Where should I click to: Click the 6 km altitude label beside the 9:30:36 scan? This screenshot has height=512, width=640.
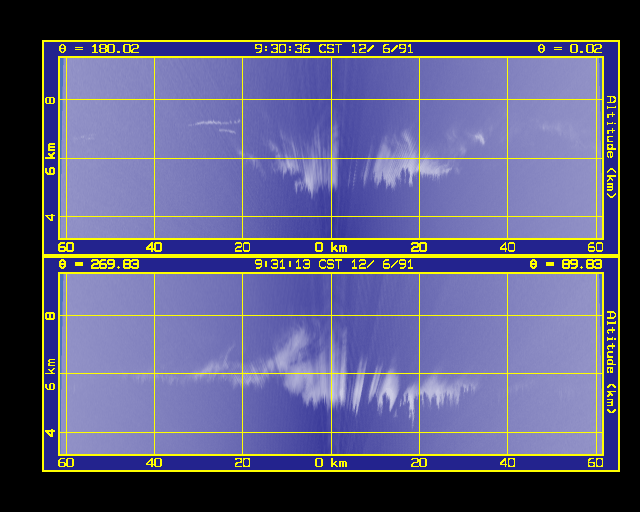pyautogui.click(x=50, y=159)
